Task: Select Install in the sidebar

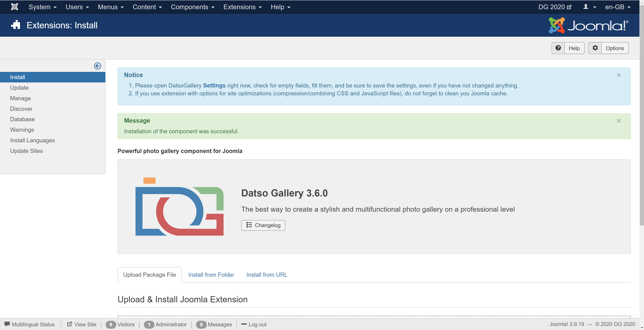Action: click(x=52, y=77)
